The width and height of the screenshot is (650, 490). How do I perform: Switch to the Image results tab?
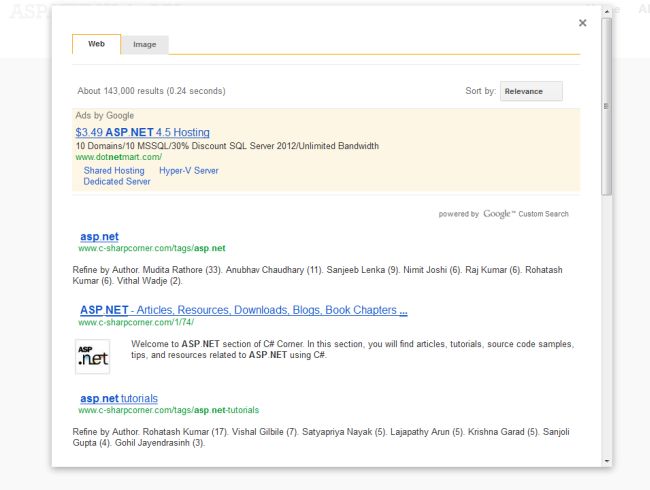point(145,44)
